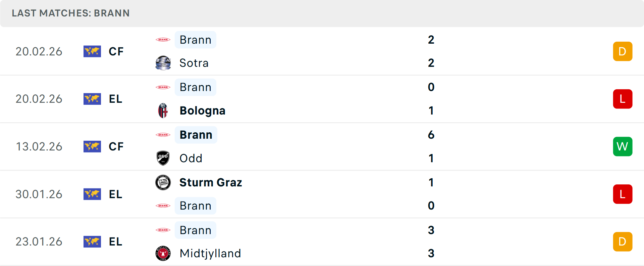Image resolution: width=644 pixels, height=266 pixels.
Task: Click the Last Matches: Brann header
Action: click(x=71, y=13)
